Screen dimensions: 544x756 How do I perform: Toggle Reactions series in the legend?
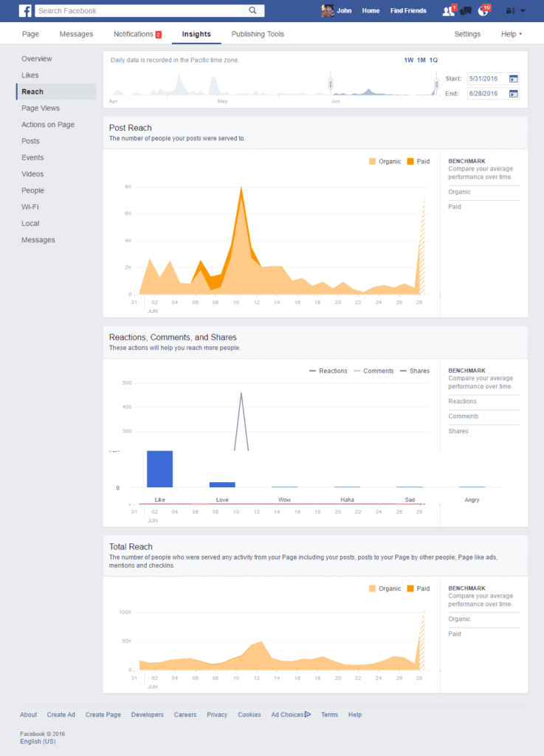328,371
